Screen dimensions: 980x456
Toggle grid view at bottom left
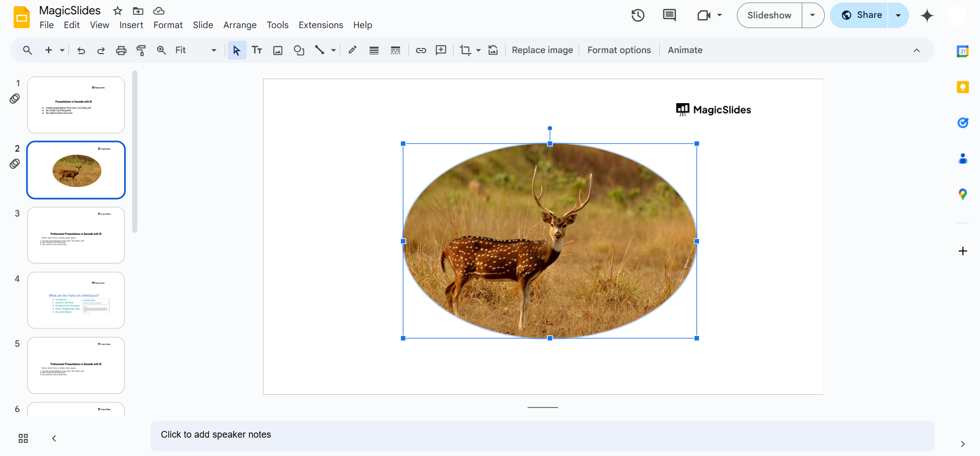point(23,439)
